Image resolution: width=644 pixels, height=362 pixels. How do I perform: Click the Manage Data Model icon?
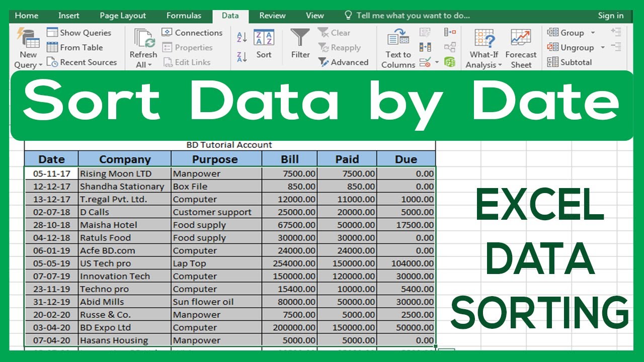450,62
